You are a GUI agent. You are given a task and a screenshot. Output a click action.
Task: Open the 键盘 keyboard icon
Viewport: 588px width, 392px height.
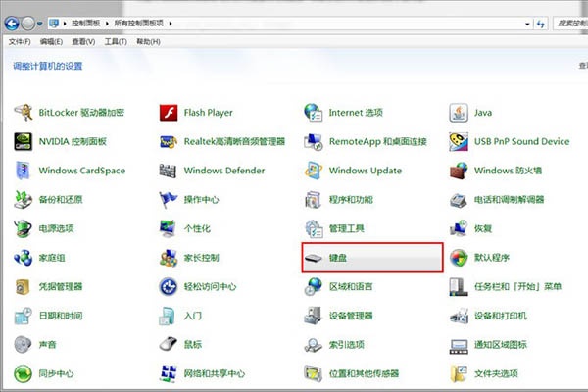(x=314, y=258)
